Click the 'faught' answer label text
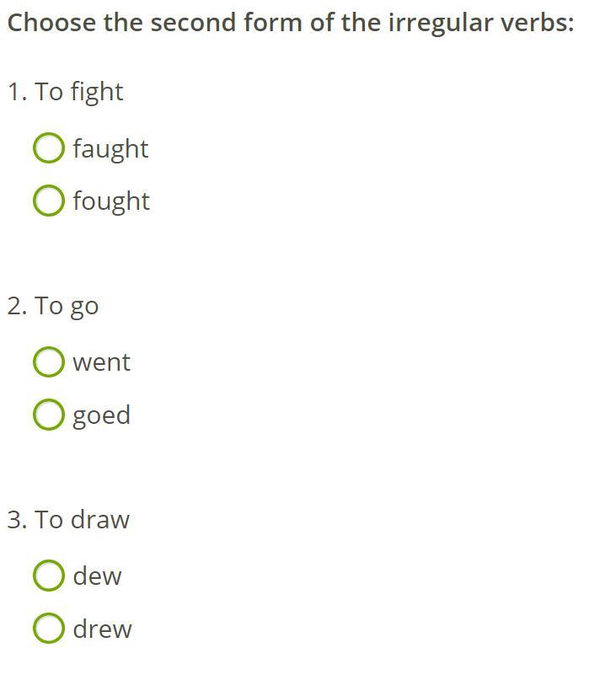The width and height of the screenshot is (616, 680). click(110, 150)
